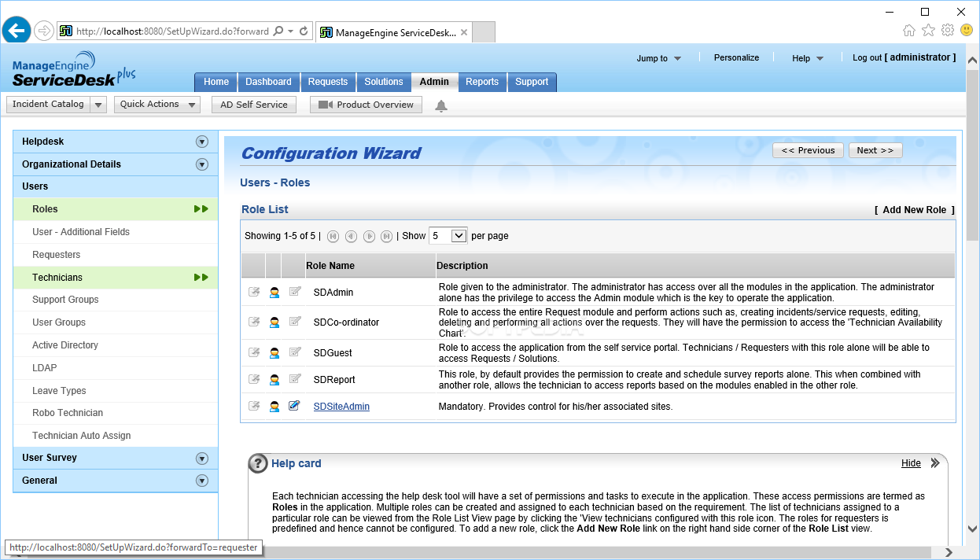The width and height of the screenshot is (980, 560).
Task: Close the ManageEngine ServiceDesk browser tab
Action: (464, 32)
